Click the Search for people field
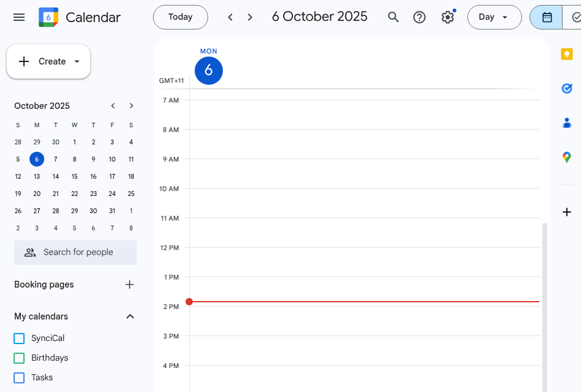Screen dimensions: 581x392 76,253
